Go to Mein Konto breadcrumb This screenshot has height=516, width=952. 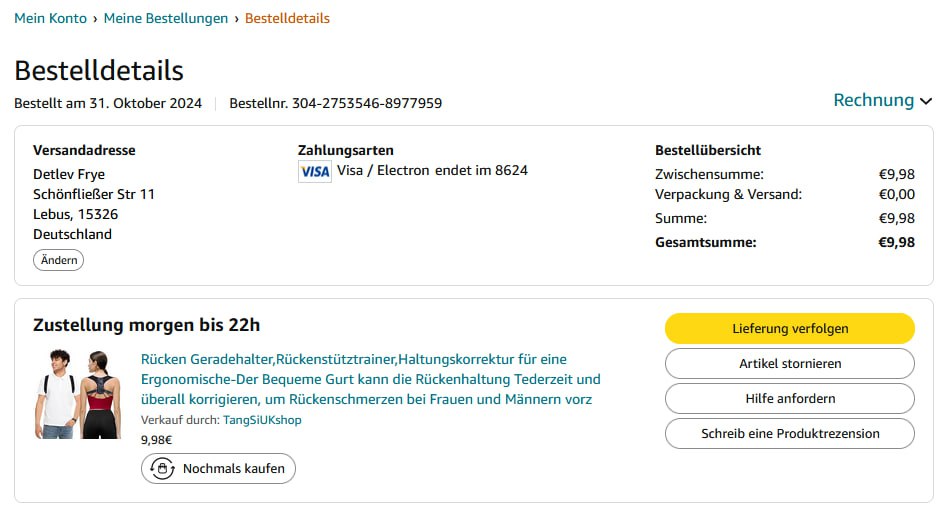[50, 18]
